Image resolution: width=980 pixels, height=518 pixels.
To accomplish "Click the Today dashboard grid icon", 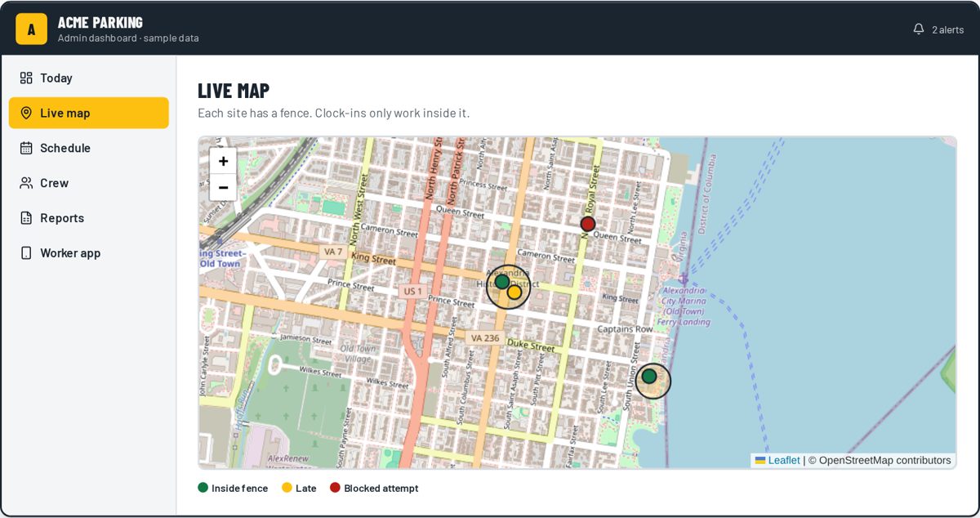I will pyautogui.click(x=26, y=78).
